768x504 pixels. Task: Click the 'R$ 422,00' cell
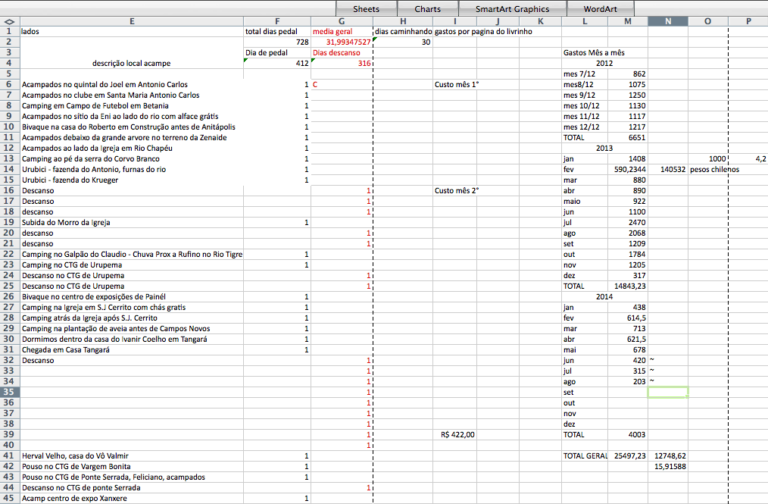click(457, 434)
